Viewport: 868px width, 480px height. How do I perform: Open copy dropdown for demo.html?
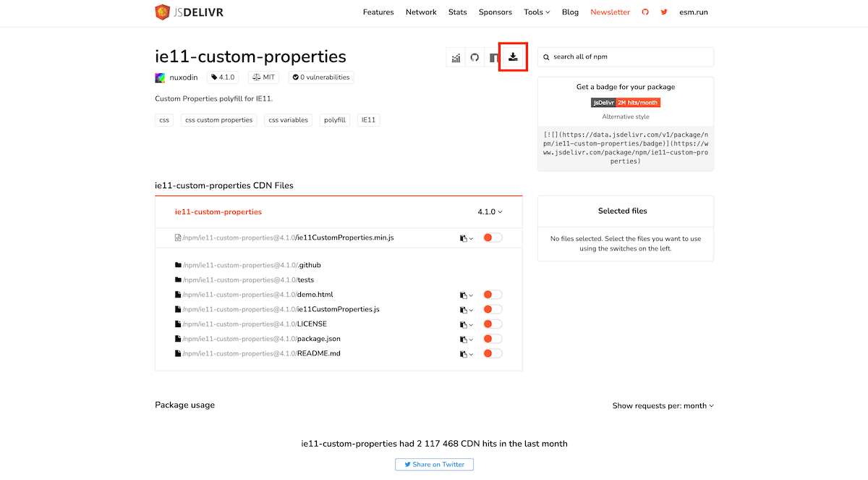coord(467,295)
